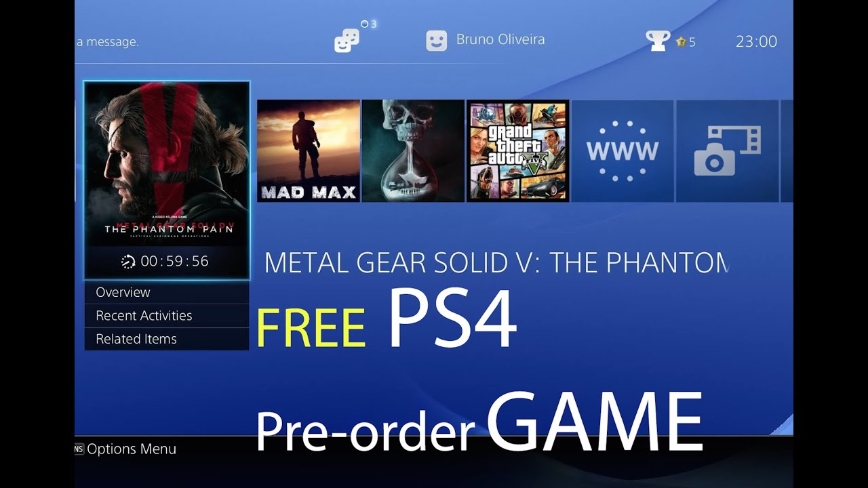Click the download timer clock icon
The width and height of the screenshot is (868, 488).
(x=128, y=262)
